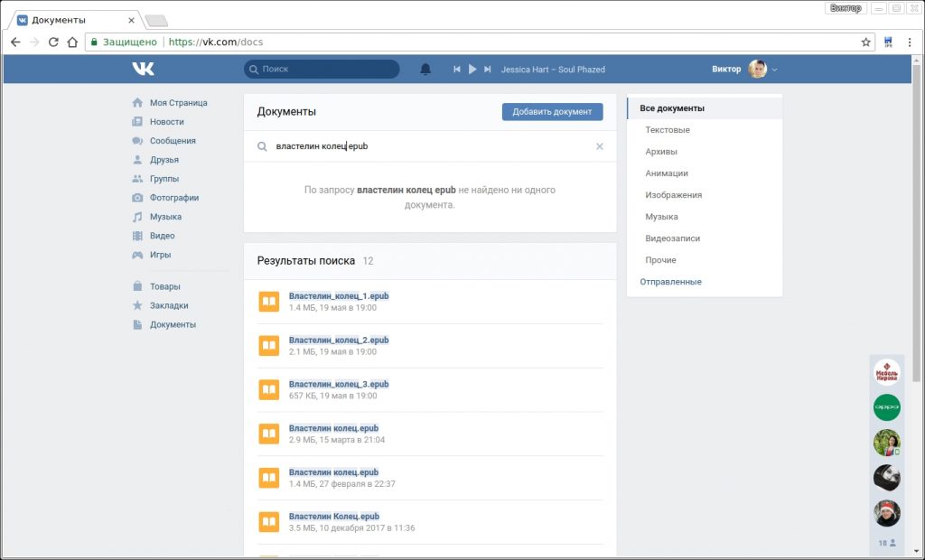Open Закладки from left menu
Screen dimensions: 925x560
click(169, 305)
